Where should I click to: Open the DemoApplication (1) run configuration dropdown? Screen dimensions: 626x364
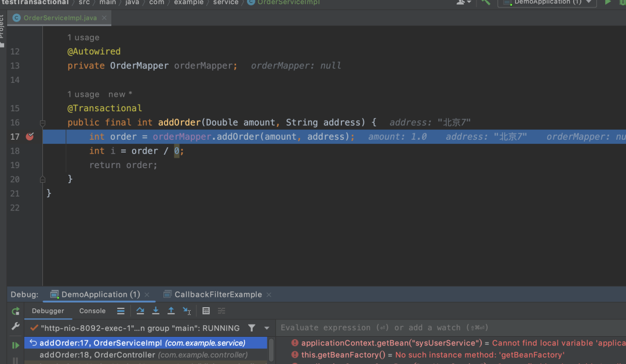point(547,2)
